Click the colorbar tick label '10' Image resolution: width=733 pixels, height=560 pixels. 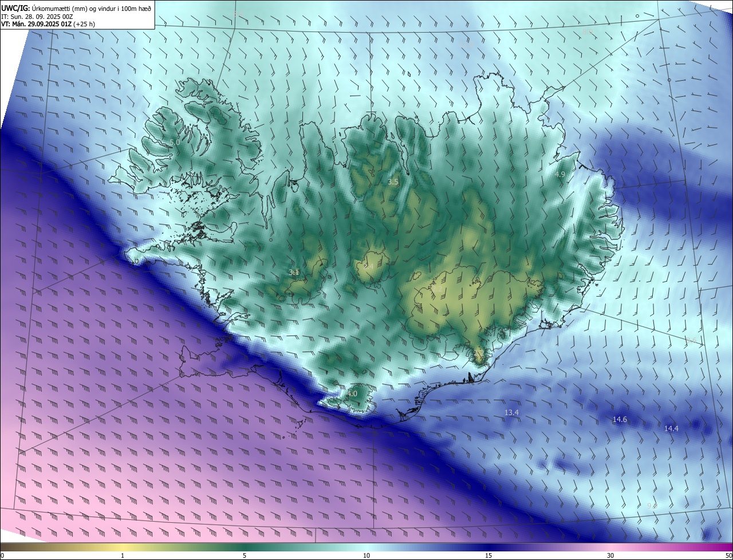pyautogui.click(x=366, y=556)
